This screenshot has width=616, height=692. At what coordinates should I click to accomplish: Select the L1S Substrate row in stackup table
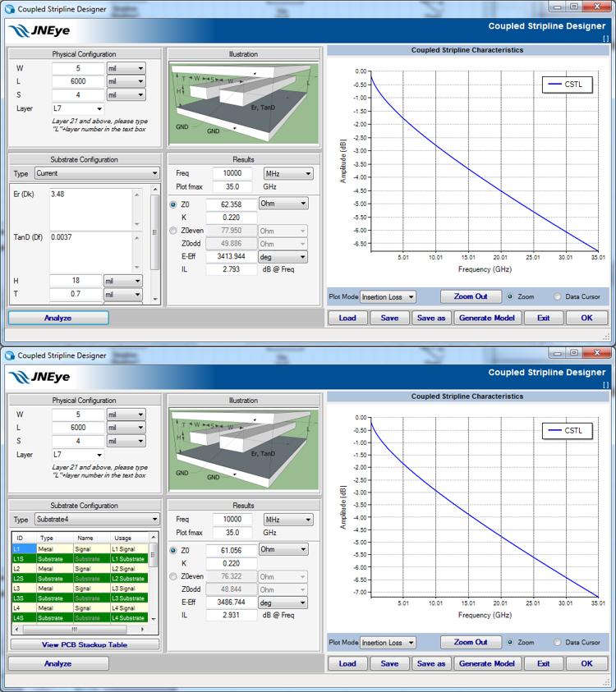(80, 559)
